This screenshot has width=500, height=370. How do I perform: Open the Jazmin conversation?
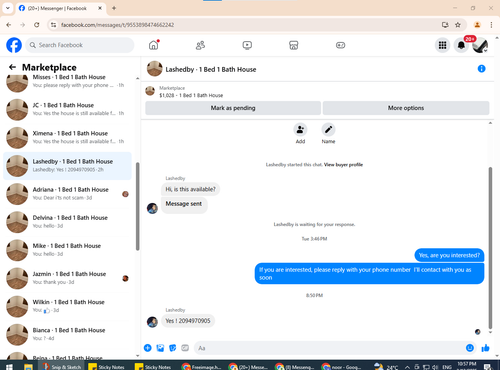(x=67, y=278)
